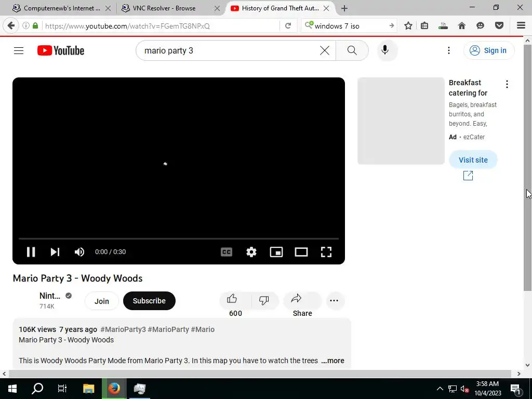Open the 1h downloads indicator
532x399 pixels.
(x=443, y=25)
